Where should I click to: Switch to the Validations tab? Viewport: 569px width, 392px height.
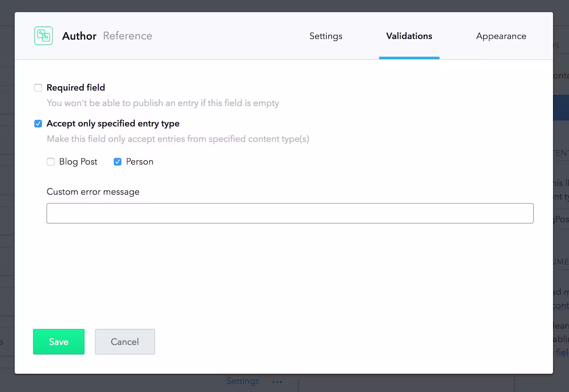tap(409, 36)
